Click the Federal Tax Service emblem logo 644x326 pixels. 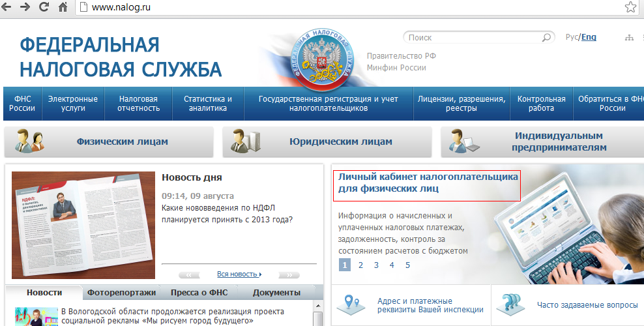pyautogui.click(x=322, y=59)
